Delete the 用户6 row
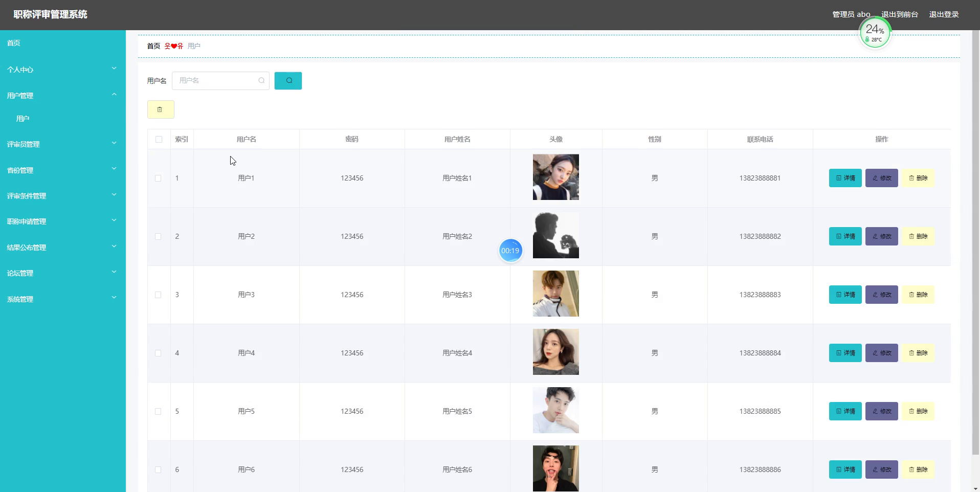Screen dimensions: 980x492 pos(918,469)
